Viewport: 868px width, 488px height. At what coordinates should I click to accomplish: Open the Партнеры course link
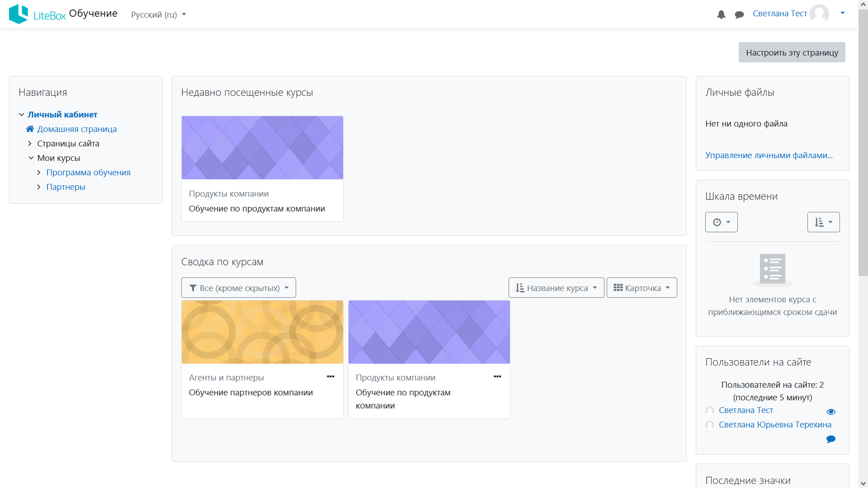tap(66, 187)
